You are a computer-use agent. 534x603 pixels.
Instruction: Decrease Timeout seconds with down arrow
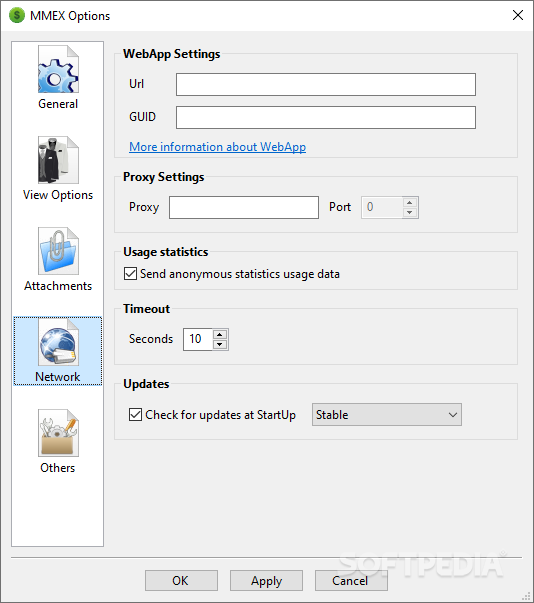coord(220,344)
